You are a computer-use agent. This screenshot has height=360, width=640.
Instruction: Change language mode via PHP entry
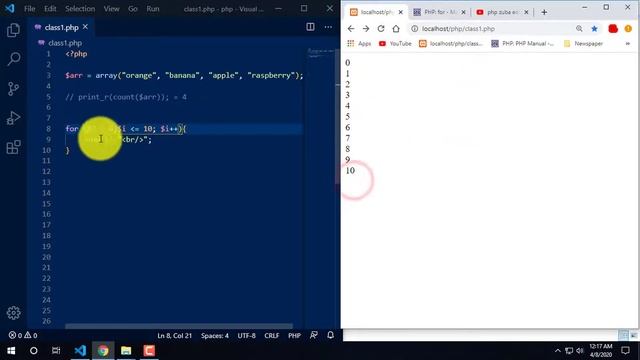pyautogui.click(x=294, y=336)
